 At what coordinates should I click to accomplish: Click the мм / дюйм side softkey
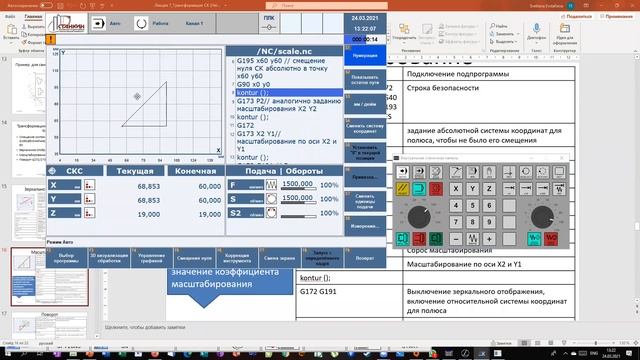pyautogui.click(x=365, y=104)
